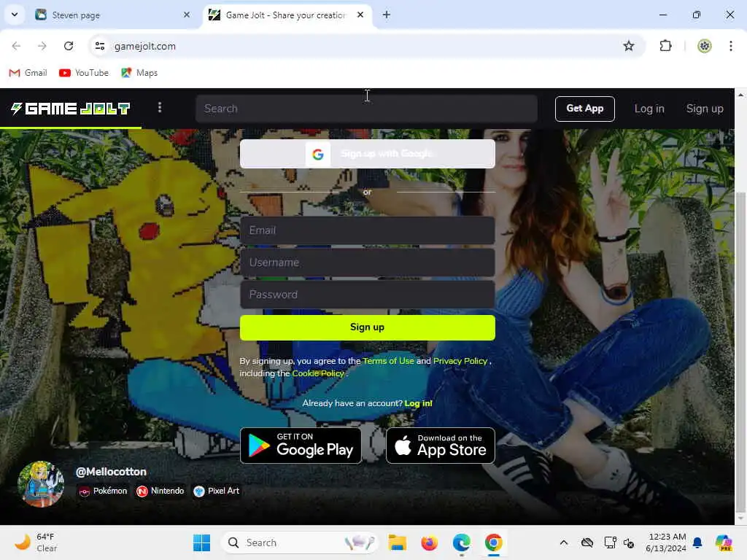
Task: Select the Pixel Art community tag
Action: tap(216, 491)
